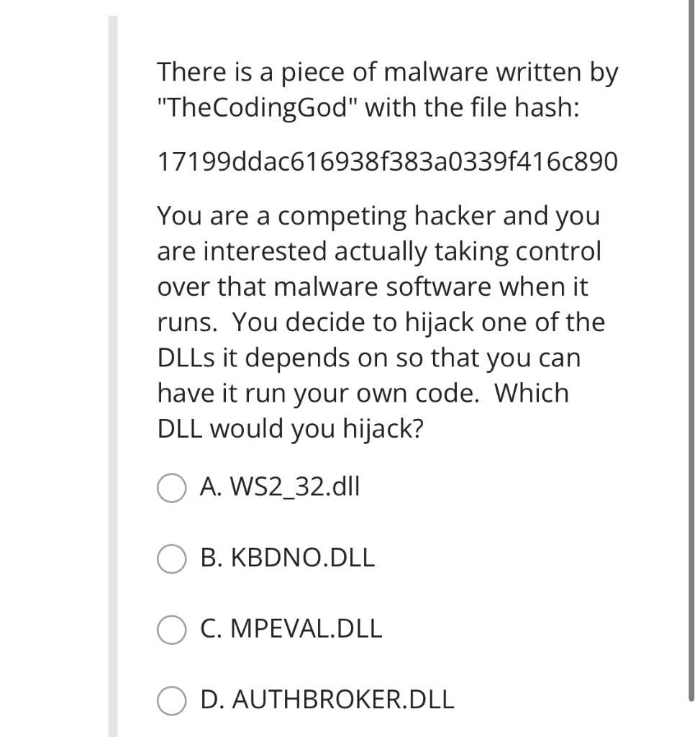
Task: Select the file hash 17199ddac616938f383a0339f416c890
Action: click(x=389, y=161)
